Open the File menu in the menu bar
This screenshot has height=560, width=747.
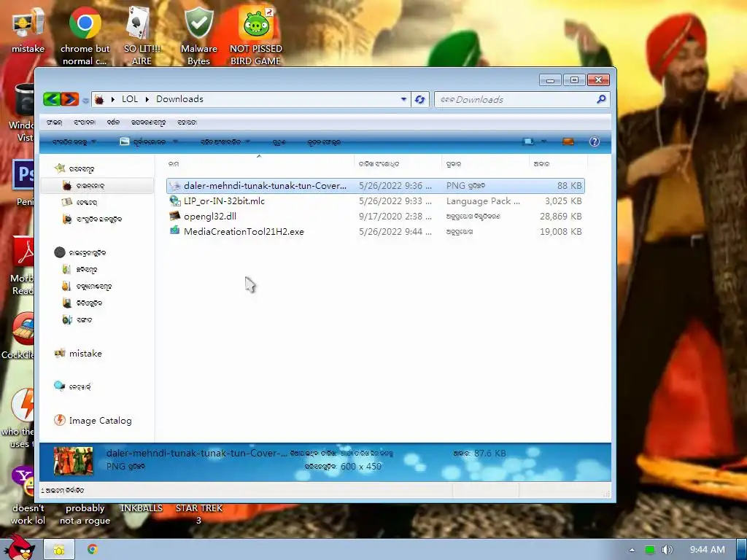[x=54, y=122]
